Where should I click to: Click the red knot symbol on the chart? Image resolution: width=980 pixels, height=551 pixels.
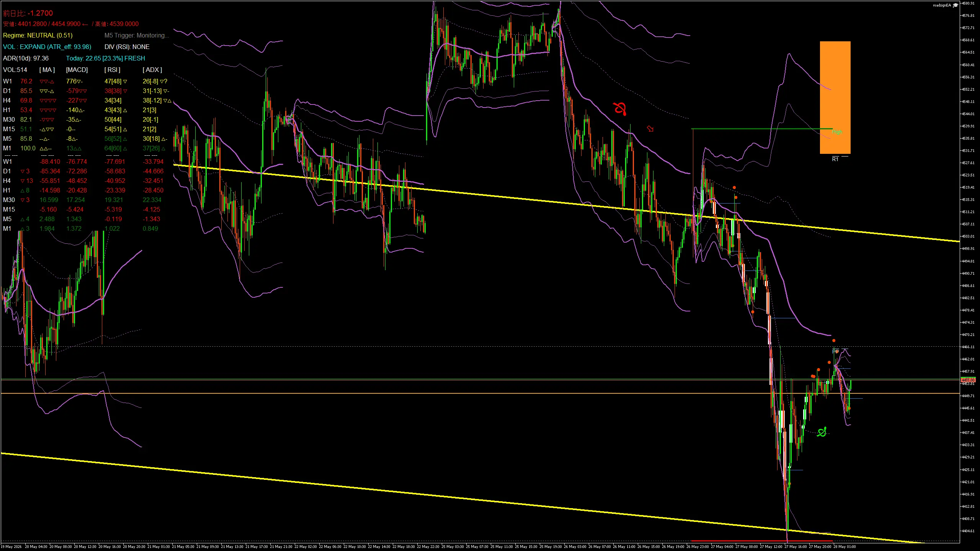[620, 109]
